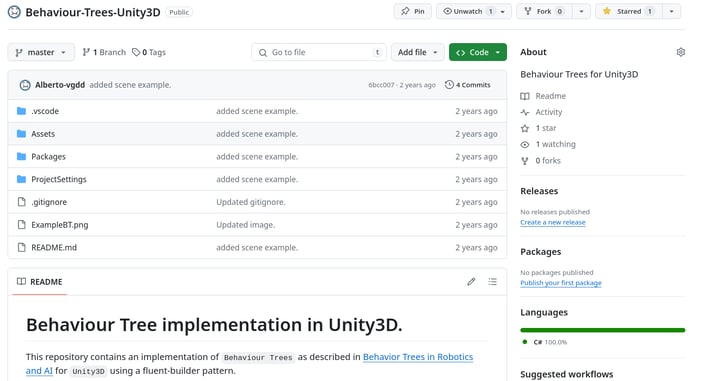Open the .gitignore file
The height and width of the screenshot is (381, 705).
pos(49,202)
